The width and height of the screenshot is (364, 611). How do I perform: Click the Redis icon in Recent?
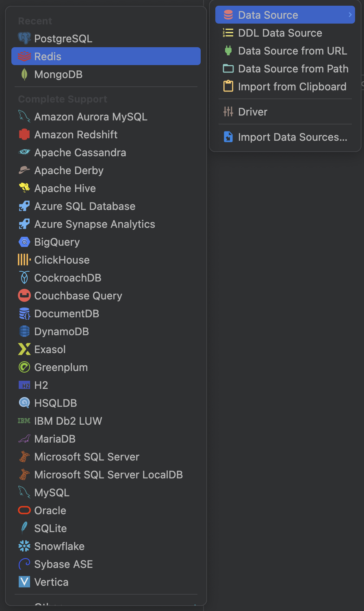(24, 57)
